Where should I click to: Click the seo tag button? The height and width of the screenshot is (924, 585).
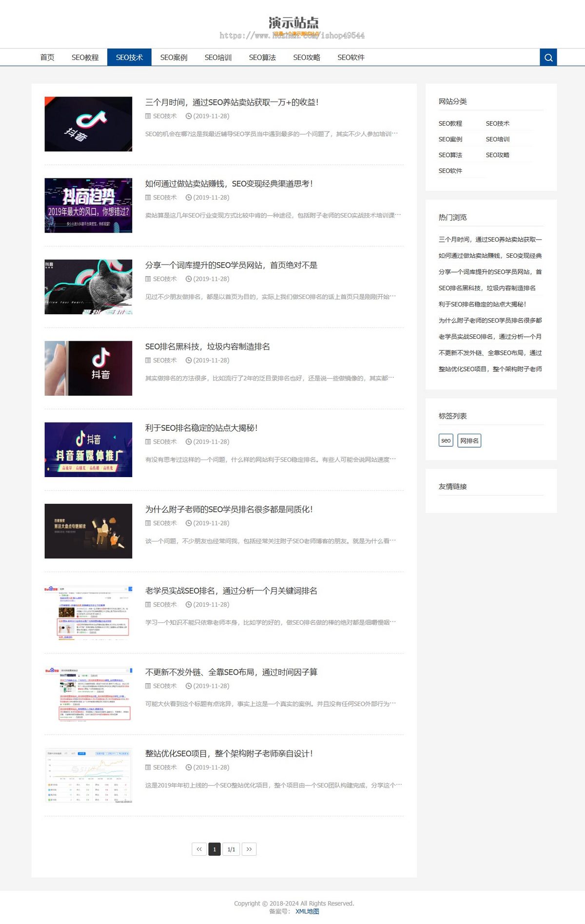[x=446, y=441]
